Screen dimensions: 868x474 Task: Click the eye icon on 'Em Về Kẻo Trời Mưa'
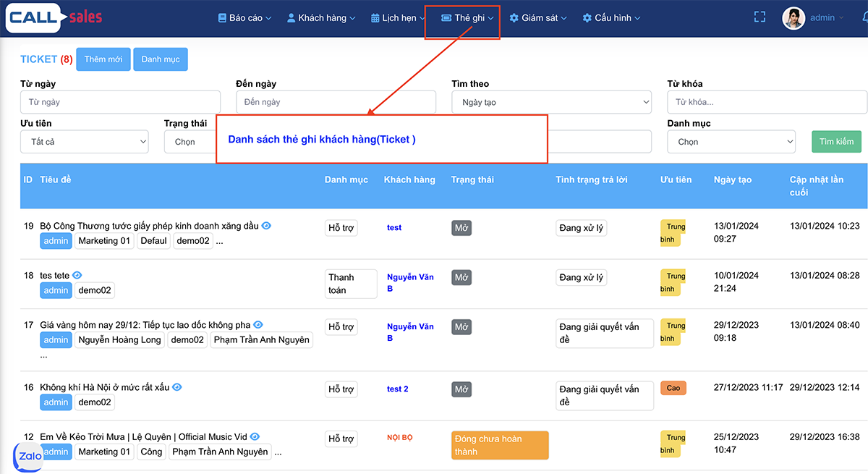tap(254, 436)
